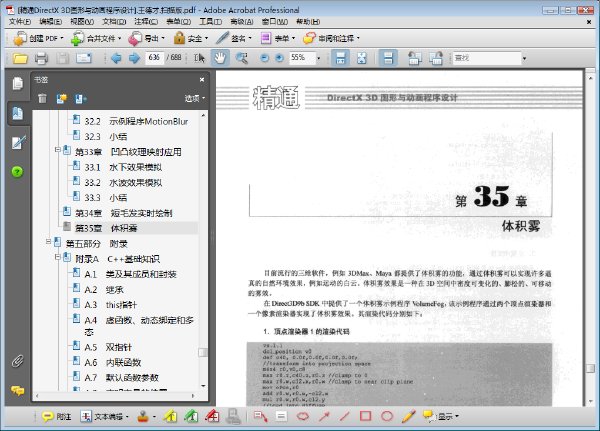Open the Stamp tool dropdown arrow
Screen dimensions: 600x431
pos(154,416)
